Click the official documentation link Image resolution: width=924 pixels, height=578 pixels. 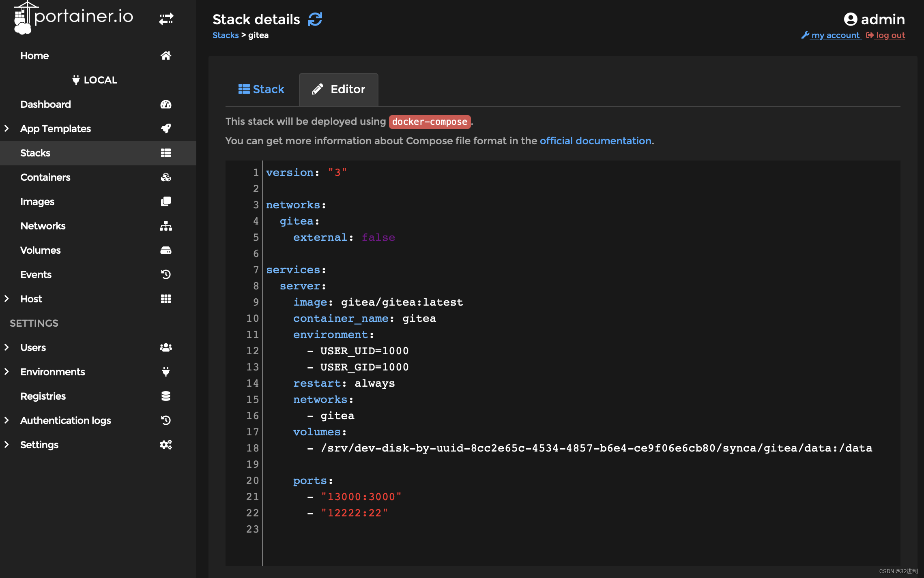click(x=595, y=141)
